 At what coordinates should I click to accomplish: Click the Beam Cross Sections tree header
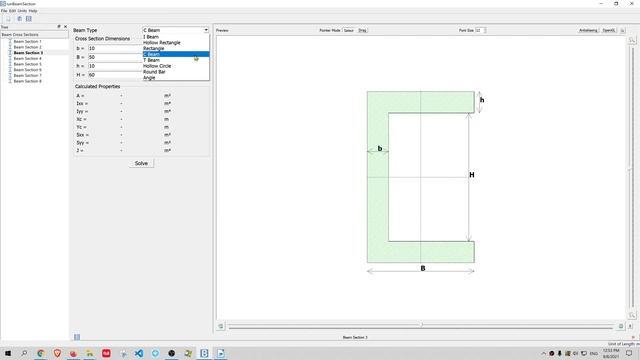point(34,35)
